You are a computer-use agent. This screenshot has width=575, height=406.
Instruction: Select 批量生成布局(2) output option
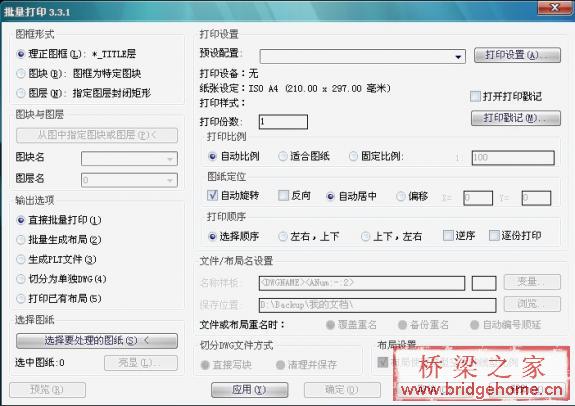pos(21,240)
